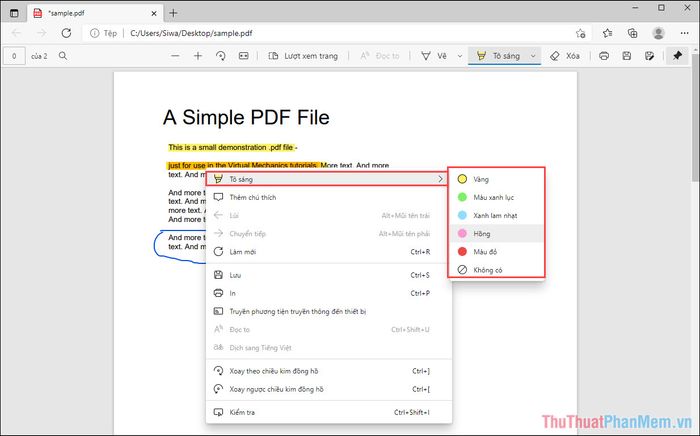Click the file info icon next to Tệp
The image size is (700, 436).
click(x=95, y=33)
